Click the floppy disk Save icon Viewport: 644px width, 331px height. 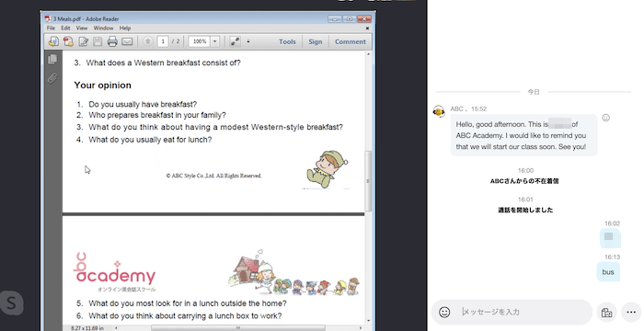click(98, 41)
